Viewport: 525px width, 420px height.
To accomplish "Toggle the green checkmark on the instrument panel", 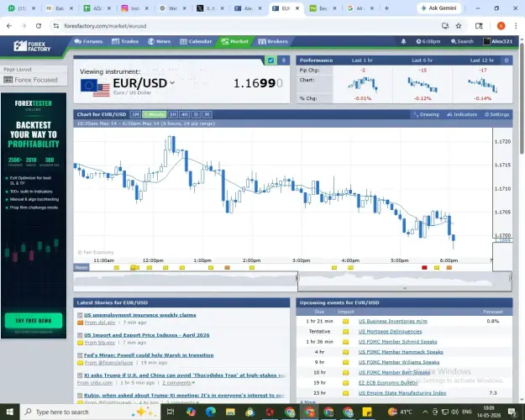I will coord(270,60).
